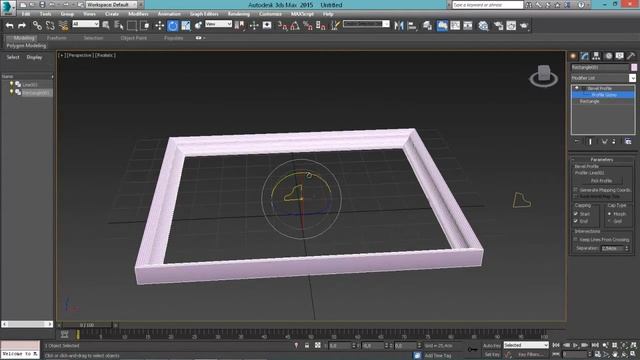Select the Grid cap type radio
The image size is (640, 360).
tap(609, 221)
